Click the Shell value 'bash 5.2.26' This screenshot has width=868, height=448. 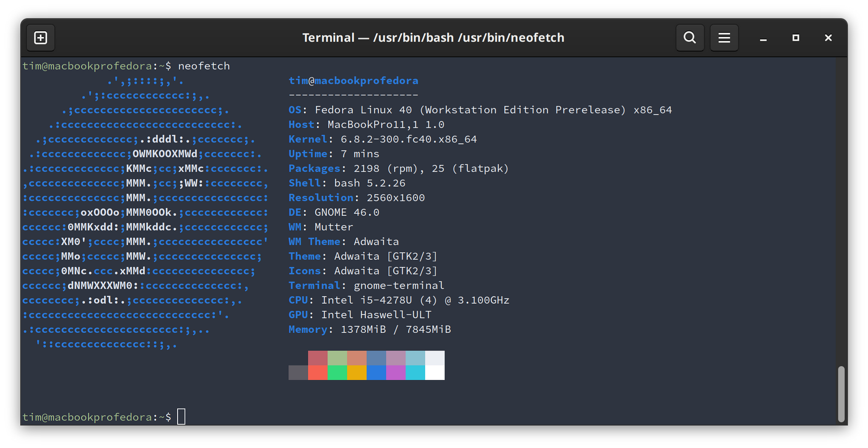click(370, 183)
